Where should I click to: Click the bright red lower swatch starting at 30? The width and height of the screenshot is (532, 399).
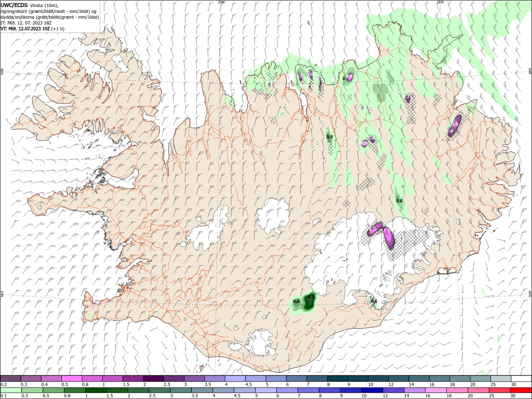point(521,390)
